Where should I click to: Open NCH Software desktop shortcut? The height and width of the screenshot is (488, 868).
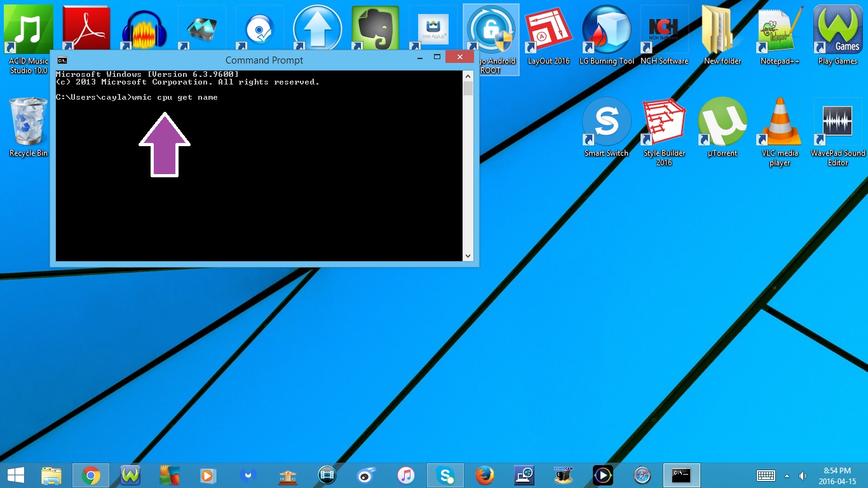point(665,35)
